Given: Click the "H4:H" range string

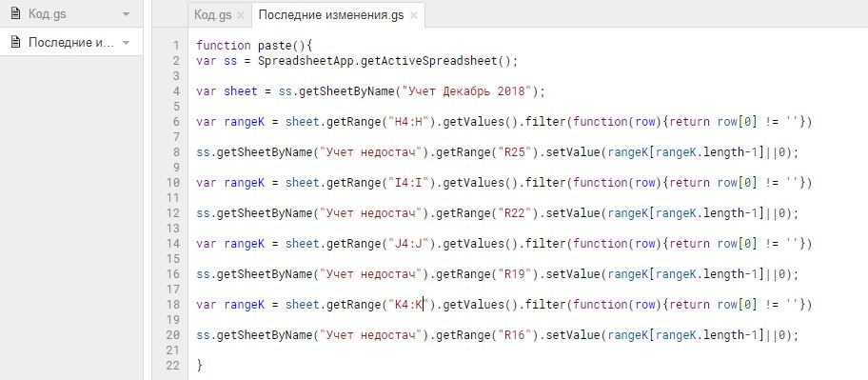Looking at the screenshot, I should [x=408, y=122].
